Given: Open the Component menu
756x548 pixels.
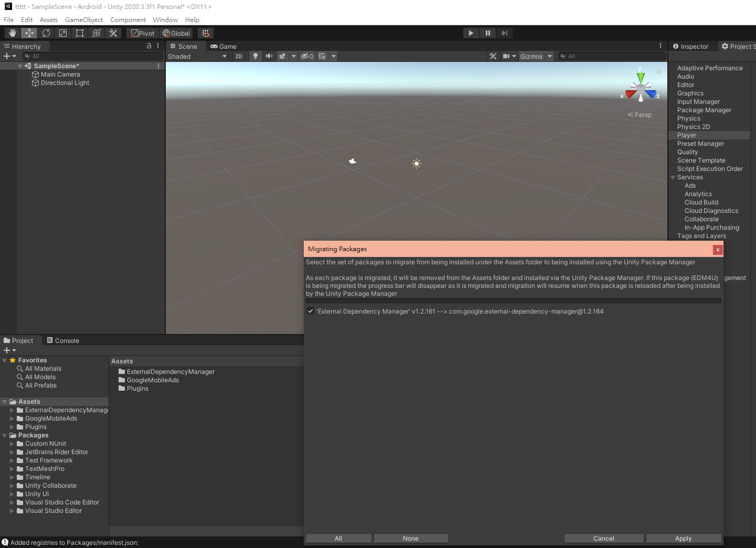Looking at the screenshot, I should (x=128, y=20).
